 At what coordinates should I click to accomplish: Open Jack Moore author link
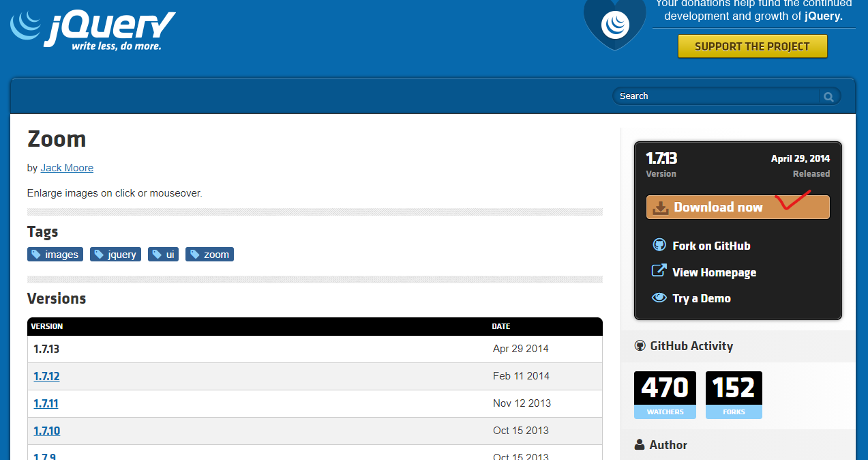click(x=67, y=168)
